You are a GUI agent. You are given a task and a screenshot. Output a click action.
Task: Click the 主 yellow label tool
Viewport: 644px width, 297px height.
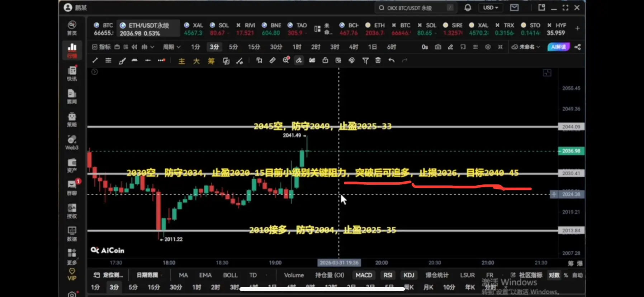tap(182, 61)
